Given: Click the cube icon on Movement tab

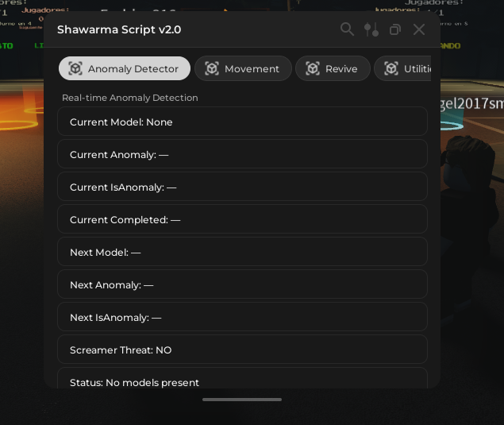Looking at the screenshot, I should click(x=212, y=68).
